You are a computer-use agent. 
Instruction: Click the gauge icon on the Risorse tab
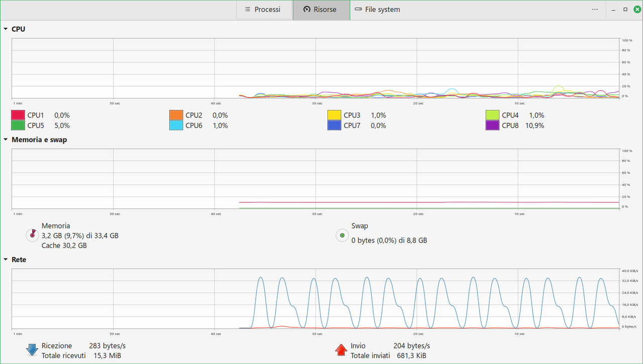(307, 10)
